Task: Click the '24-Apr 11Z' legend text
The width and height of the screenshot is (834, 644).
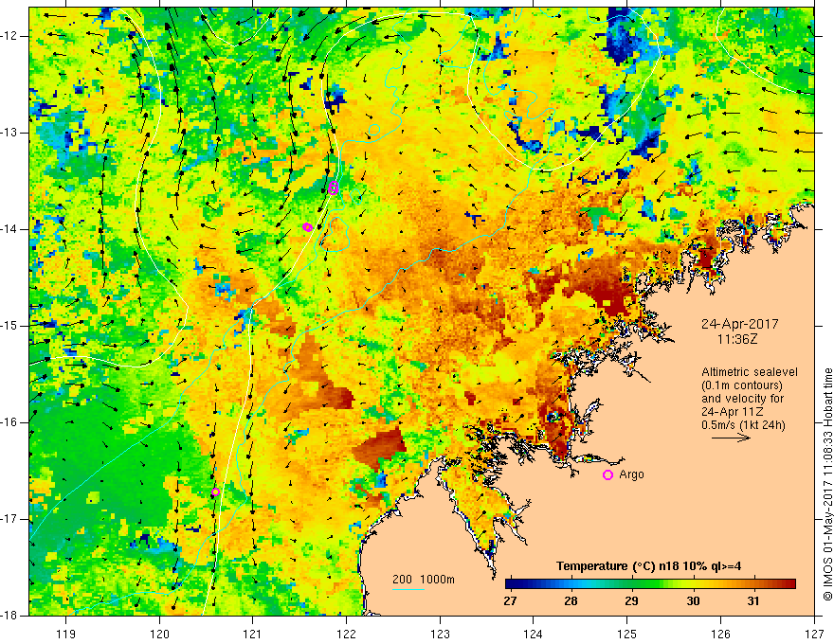Action: [x=733, y=412]
